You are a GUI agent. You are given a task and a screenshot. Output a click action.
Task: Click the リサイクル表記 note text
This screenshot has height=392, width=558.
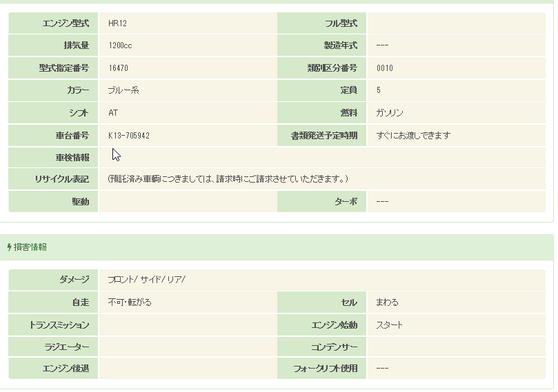[228, 179]
